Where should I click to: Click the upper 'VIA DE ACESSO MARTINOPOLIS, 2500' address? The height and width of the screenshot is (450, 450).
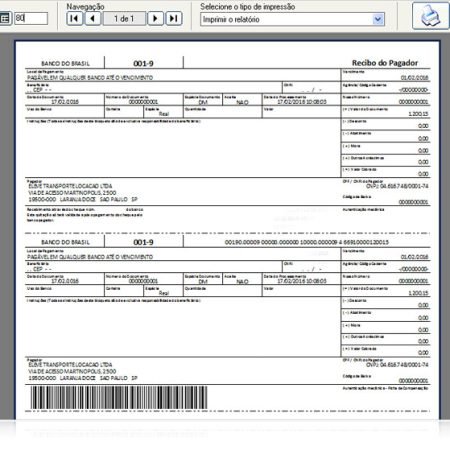tap(72, 193)
